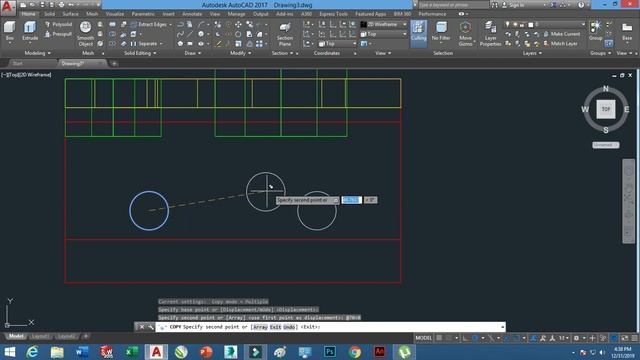Click the Base view tool
This screenshot has height=360, width=640.
point(627,31)
